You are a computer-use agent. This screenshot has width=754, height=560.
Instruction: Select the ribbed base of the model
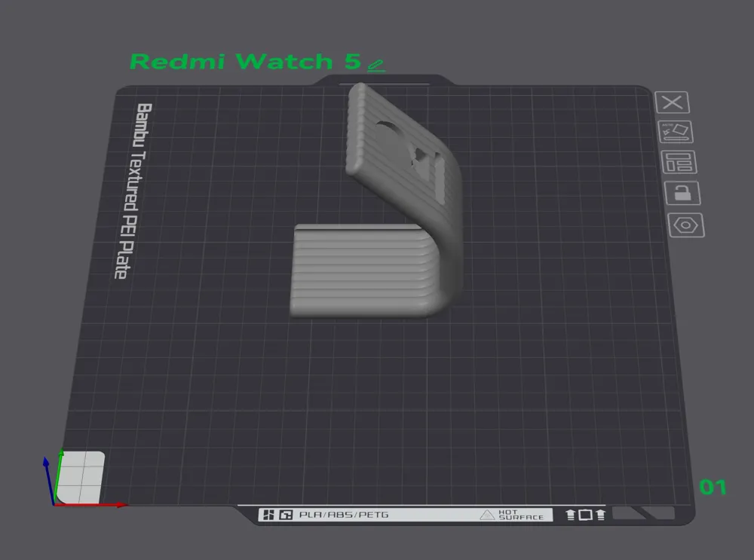tap(366, 269)
